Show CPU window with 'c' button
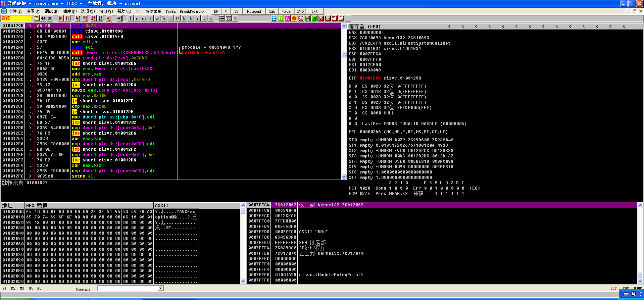644x300 pixels. [x=170, y=18]
